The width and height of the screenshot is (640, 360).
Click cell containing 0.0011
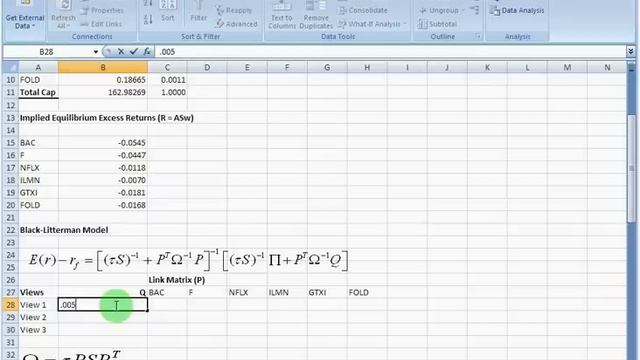[x=167, y=80]
